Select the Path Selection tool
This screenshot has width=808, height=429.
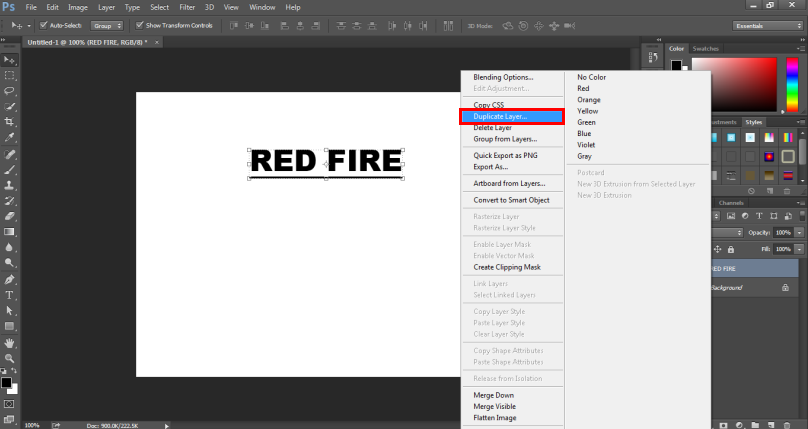coord(9,311)
